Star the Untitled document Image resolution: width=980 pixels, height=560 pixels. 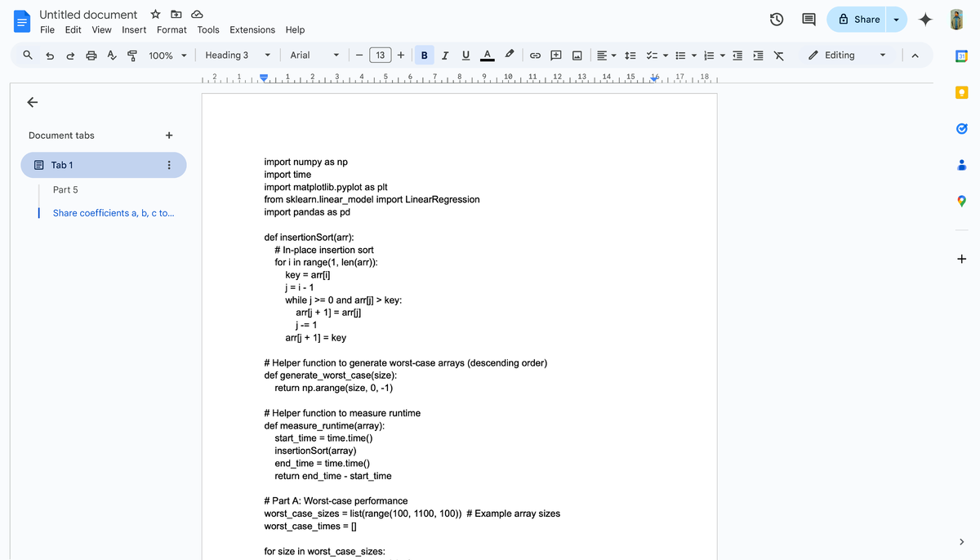click(x=155, y=15)
